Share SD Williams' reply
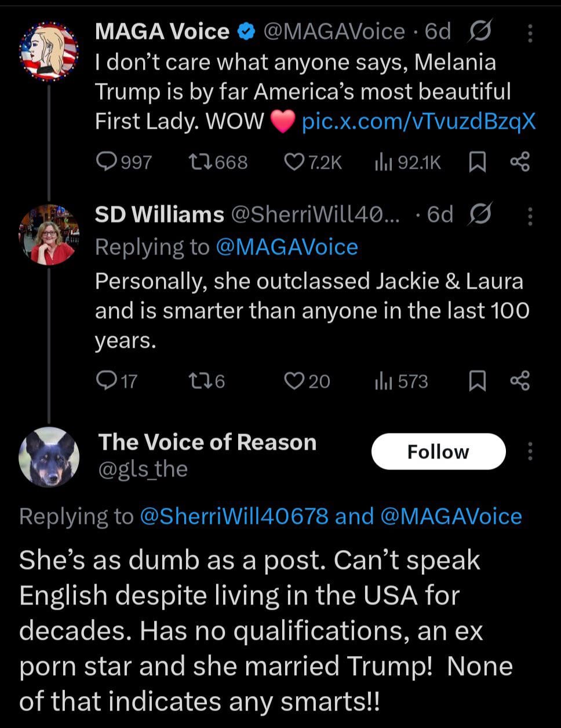561x728 pixels. tap(519, 381)
